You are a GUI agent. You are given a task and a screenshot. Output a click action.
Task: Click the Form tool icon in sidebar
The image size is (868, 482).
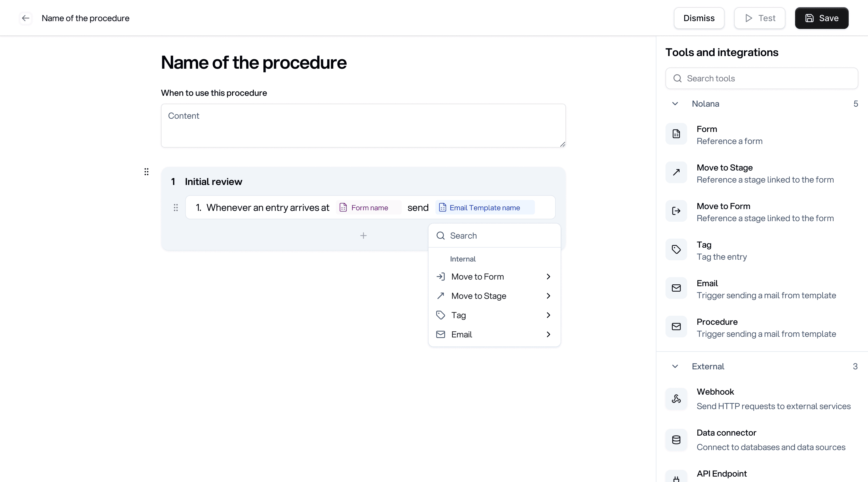(x=676, y=134)
